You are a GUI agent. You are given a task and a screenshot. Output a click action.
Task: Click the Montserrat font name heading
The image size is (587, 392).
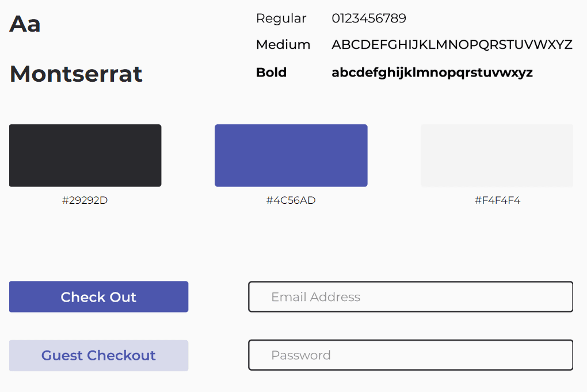[76, 74]
